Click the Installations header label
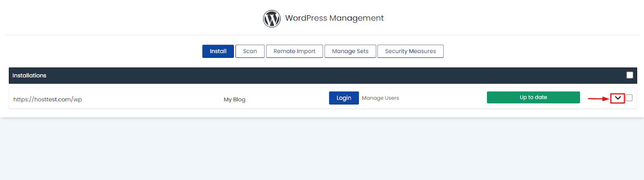The width and height of the screenshot is (644, 180). pos(29,76)
